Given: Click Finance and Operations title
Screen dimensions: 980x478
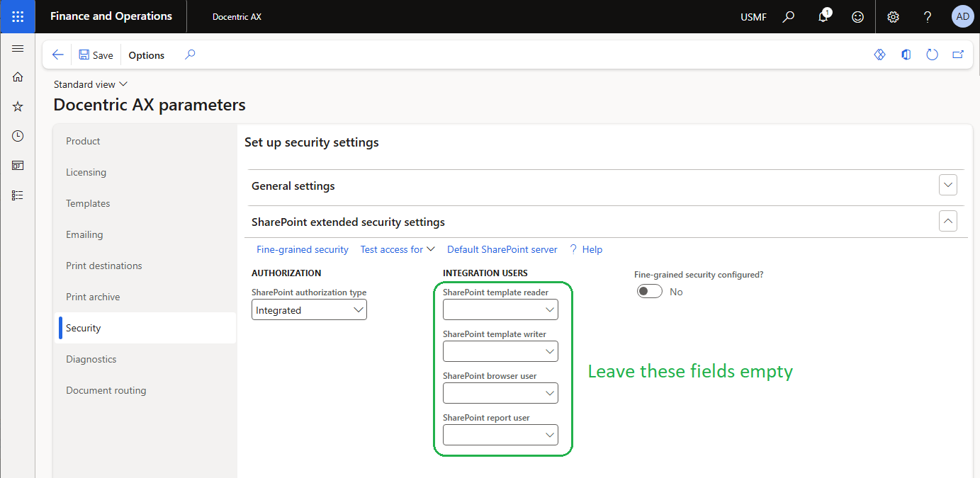Looking at the screenshot, I should tap(111, 16).
